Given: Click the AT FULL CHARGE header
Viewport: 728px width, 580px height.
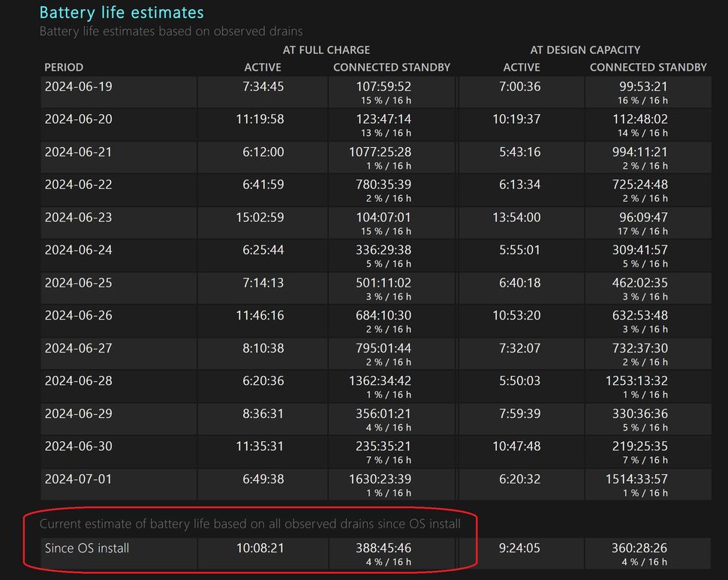Looking at the screenshot, I should point(326,50).
